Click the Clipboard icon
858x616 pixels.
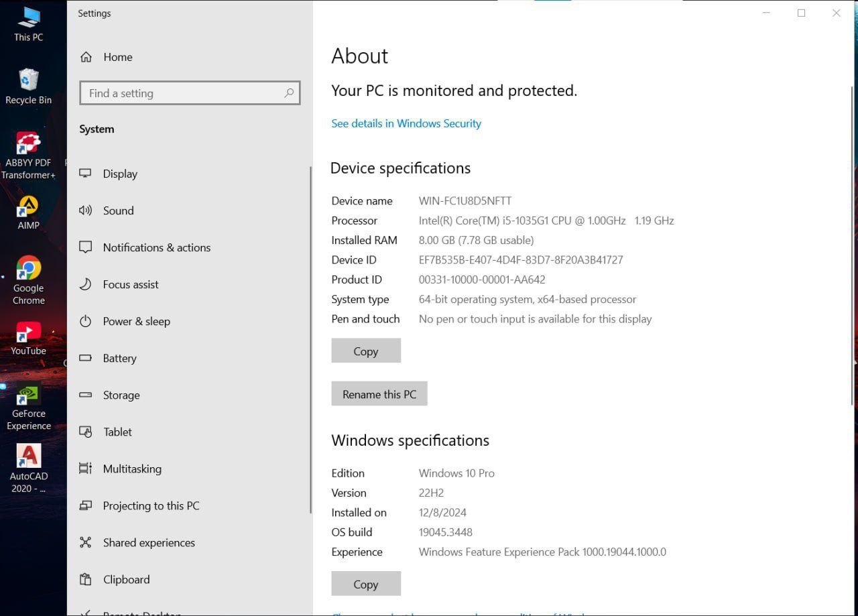click(85, 579)
